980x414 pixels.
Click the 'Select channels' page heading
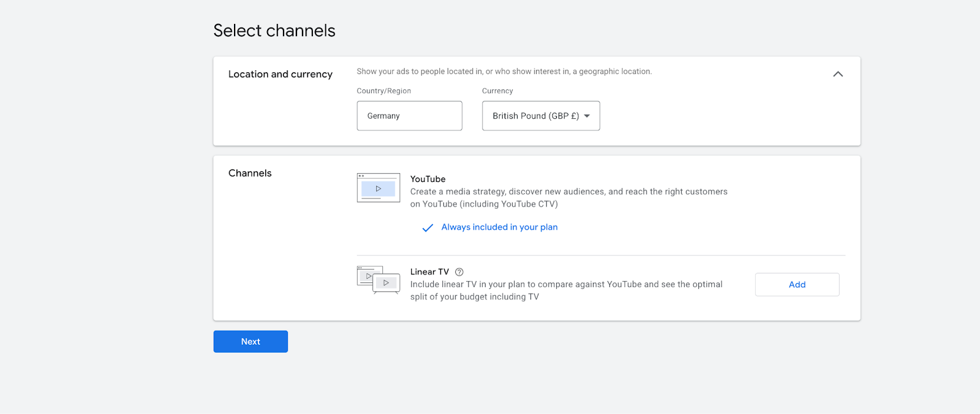click(x=274, y=31)
